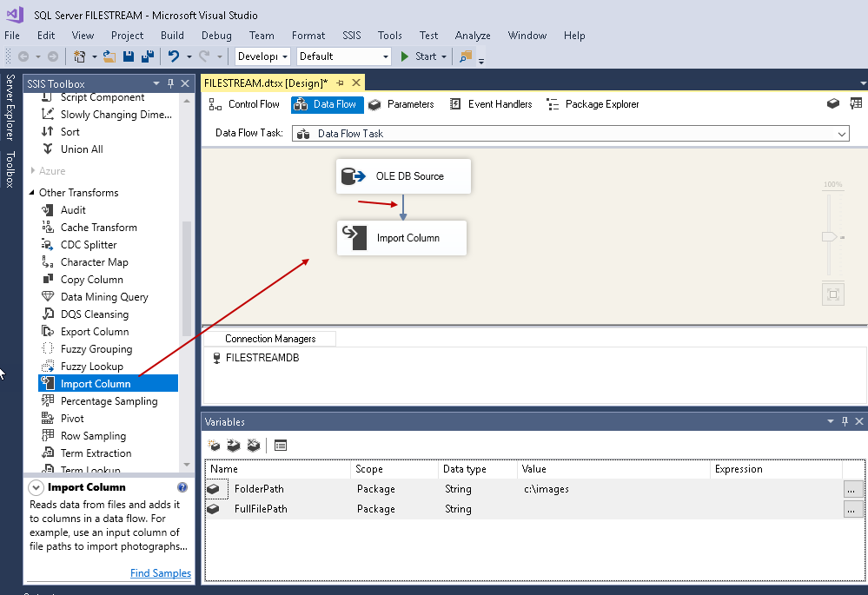Switch to the Parameters tab
The image size is (868, 595).
[401, 104]
